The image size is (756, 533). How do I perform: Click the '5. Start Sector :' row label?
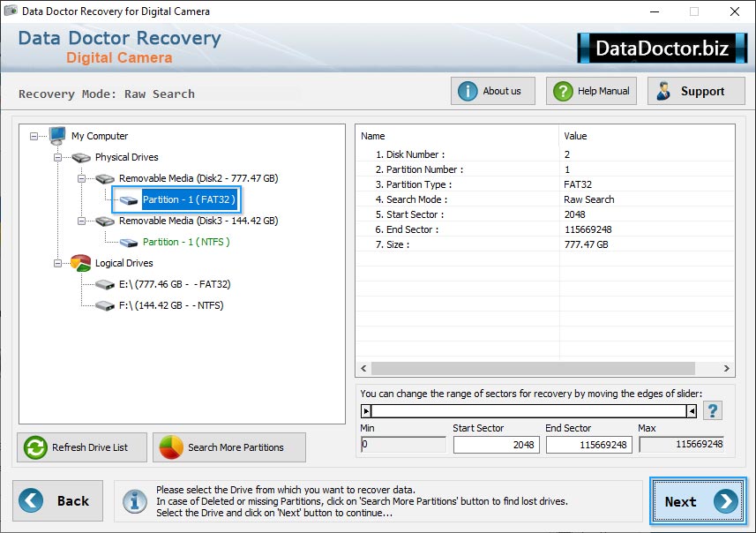click(x=410, y=214)
